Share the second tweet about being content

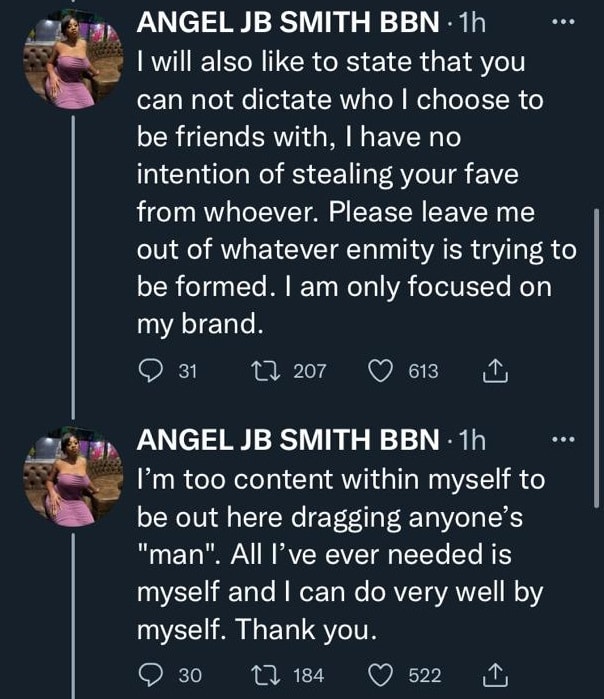pyautogui.click(x=496, y=676)
